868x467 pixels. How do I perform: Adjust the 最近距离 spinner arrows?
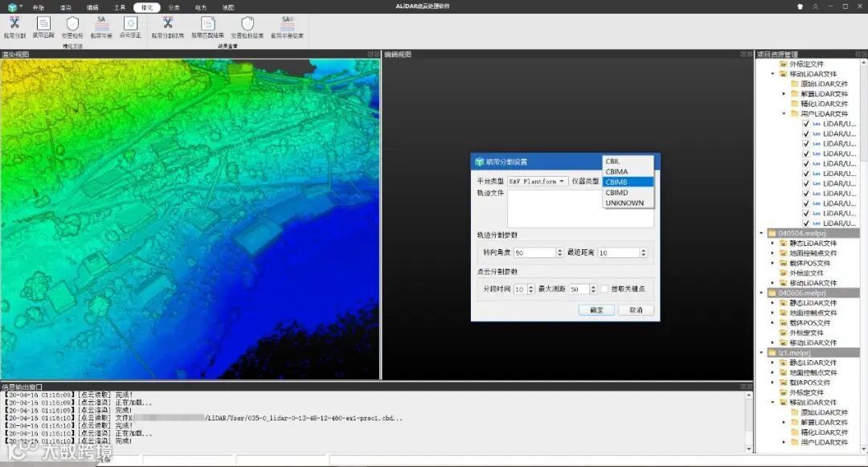(x=643, y=252)
